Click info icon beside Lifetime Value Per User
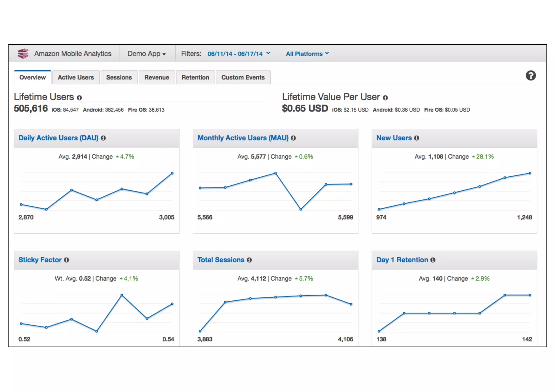 (x=385, y=98)
